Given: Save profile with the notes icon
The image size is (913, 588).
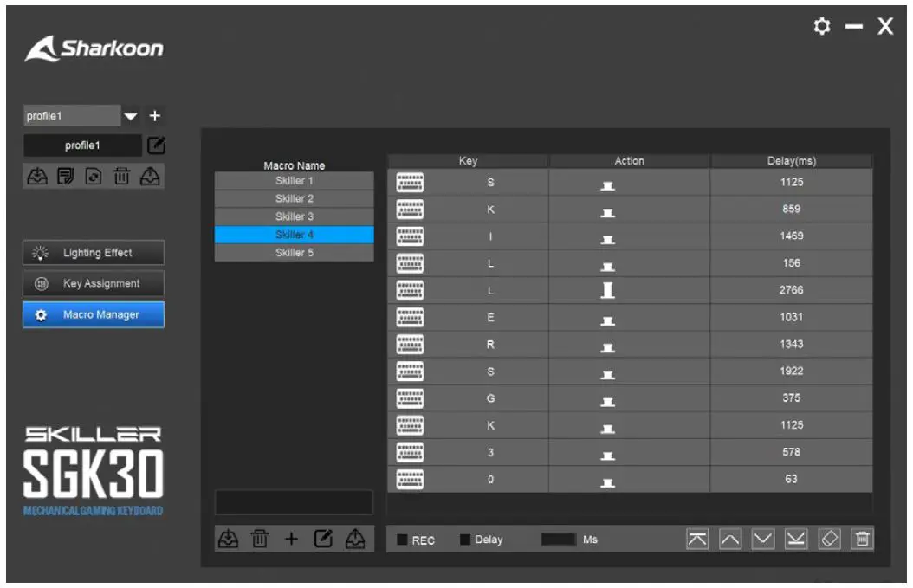Looking at the screenshot, I should point(65,176).
